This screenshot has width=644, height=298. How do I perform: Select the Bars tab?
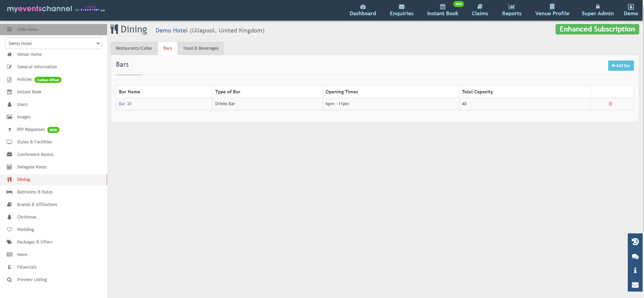tap(168, 48)
